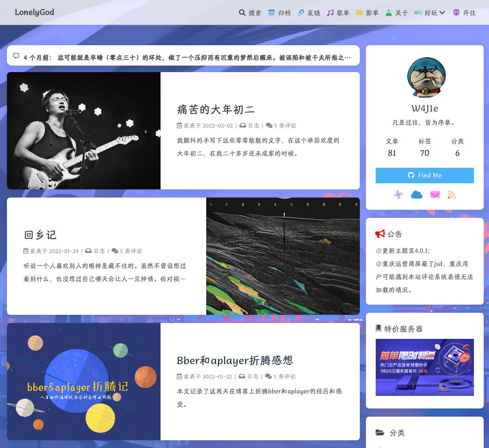The width and height of the screenshot is (489, 448).
Task: Click the chain link icon beside 友链
Action: 301,13
